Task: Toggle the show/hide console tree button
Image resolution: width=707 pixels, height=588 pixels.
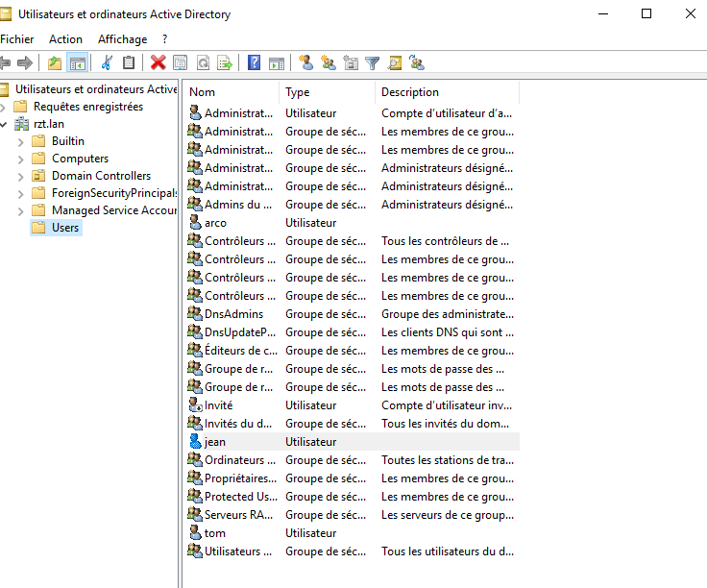Action: [78, 62]
